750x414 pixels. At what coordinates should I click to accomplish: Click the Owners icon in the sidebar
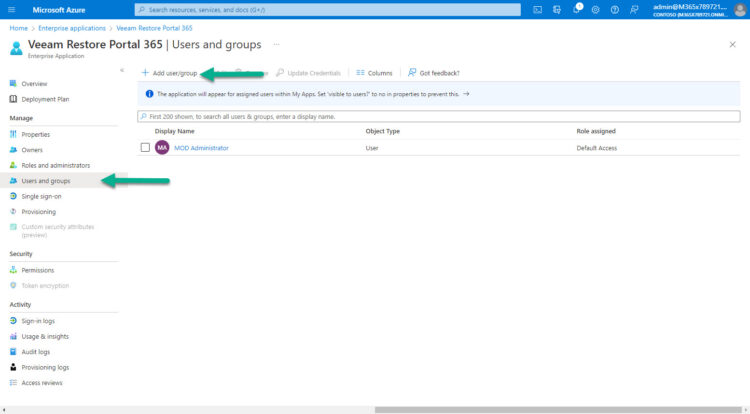point(13,150)
